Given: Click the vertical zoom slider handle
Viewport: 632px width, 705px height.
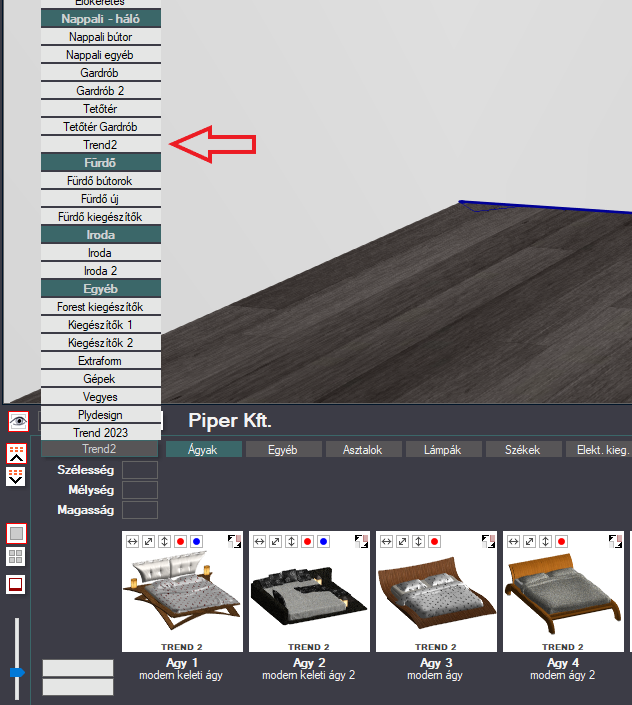Looking at the screenshot, I should pyautogui.click(x=17, y=673).
